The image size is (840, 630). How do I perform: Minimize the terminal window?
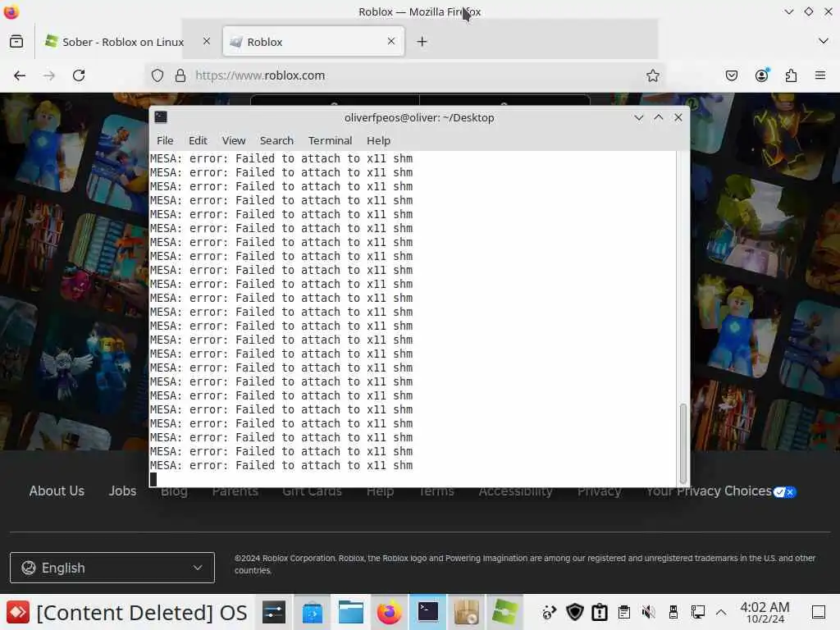coord(638,117)
